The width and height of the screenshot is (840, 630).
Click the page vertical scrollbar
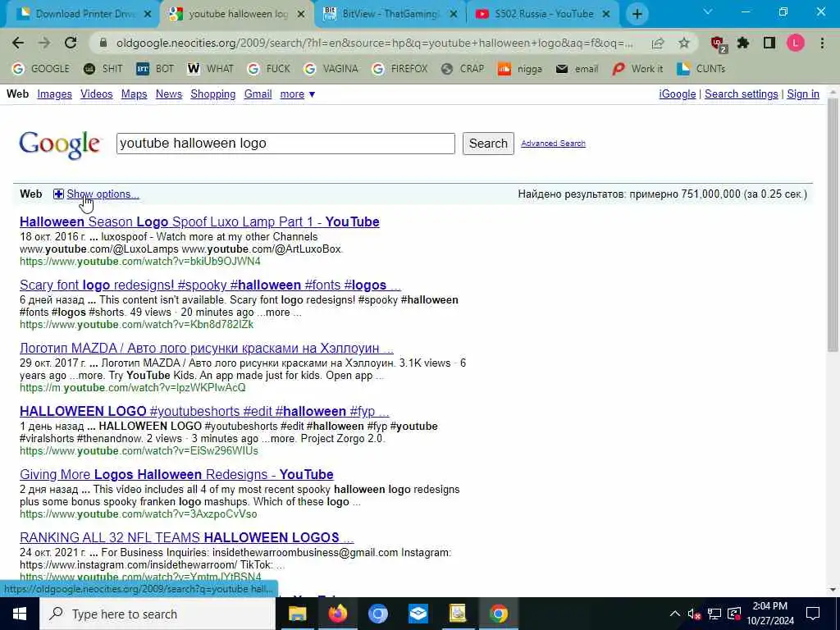point(833,225)
